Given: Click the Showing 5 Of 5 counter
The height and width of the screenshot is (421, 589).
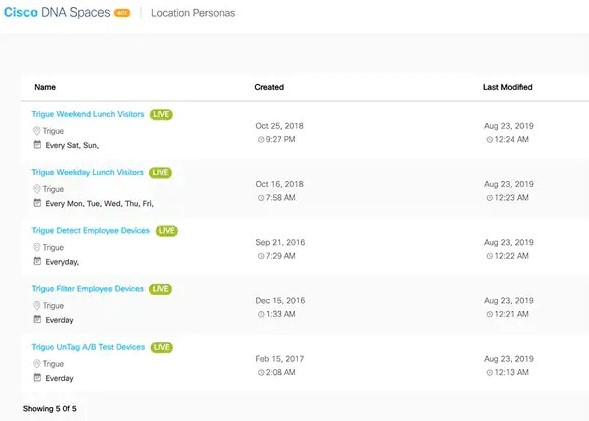Looking at the screenshot, I should (50, 409).
